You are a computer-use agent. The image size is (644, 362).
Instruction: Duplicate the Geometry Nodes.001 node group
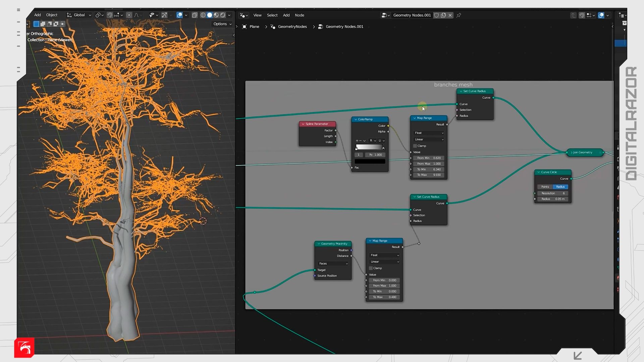pos(443,15)
